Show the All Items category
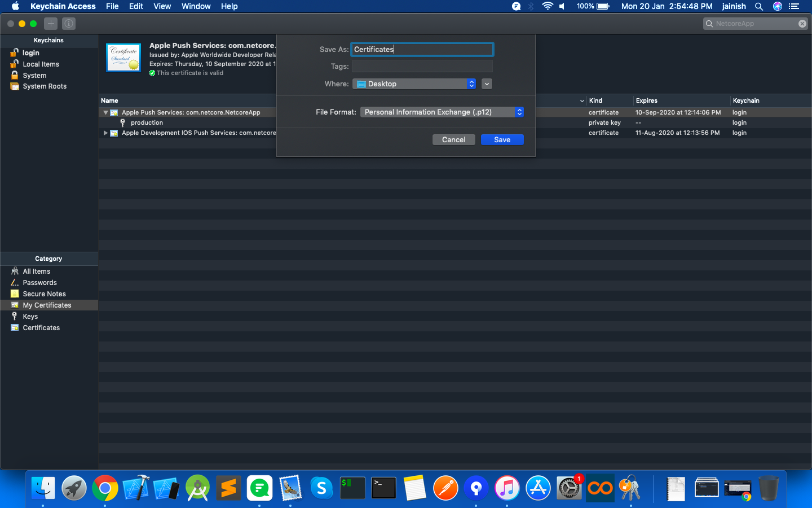Viewport: 812px width, 508px height. tap(49, 271)
